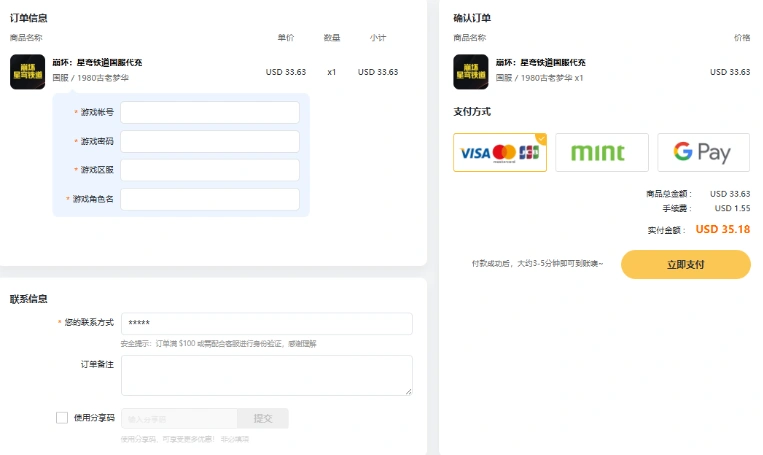This screenshot has height=455, width=763.
Task: Click the resize grip of the 订单备注 textarea
Action: pos(409,391)
